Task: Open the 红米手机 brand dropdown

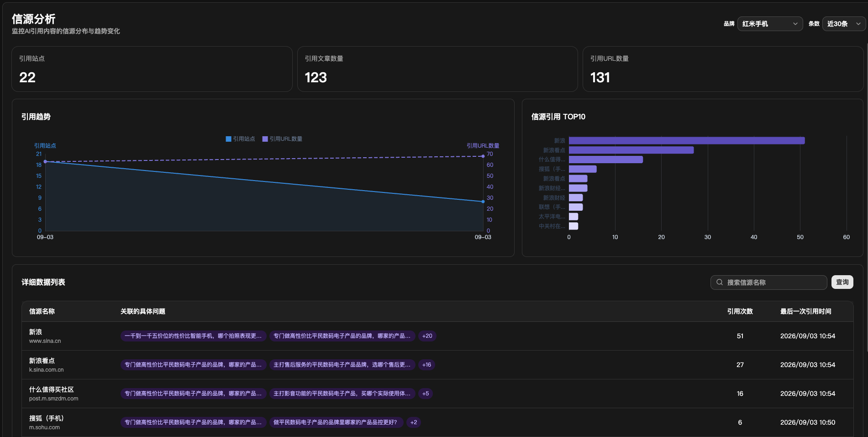Action: point(770,24)
